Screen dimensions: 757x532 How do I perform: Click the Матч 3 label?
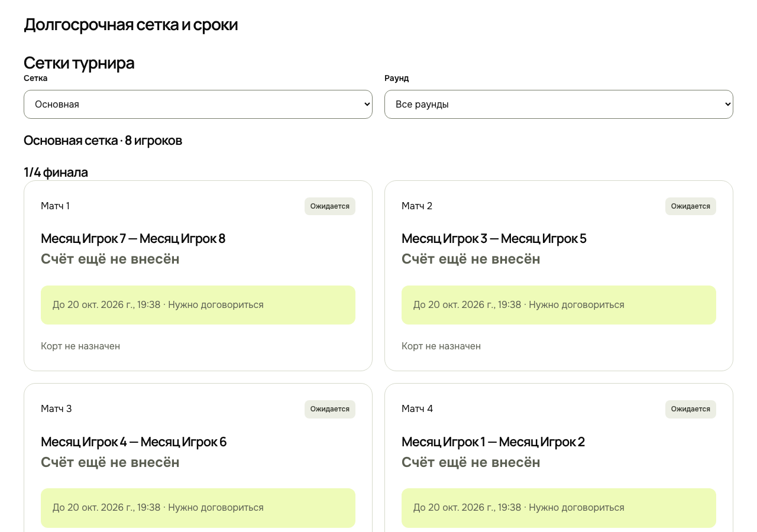pyautogui.click(x=56, y=408)
